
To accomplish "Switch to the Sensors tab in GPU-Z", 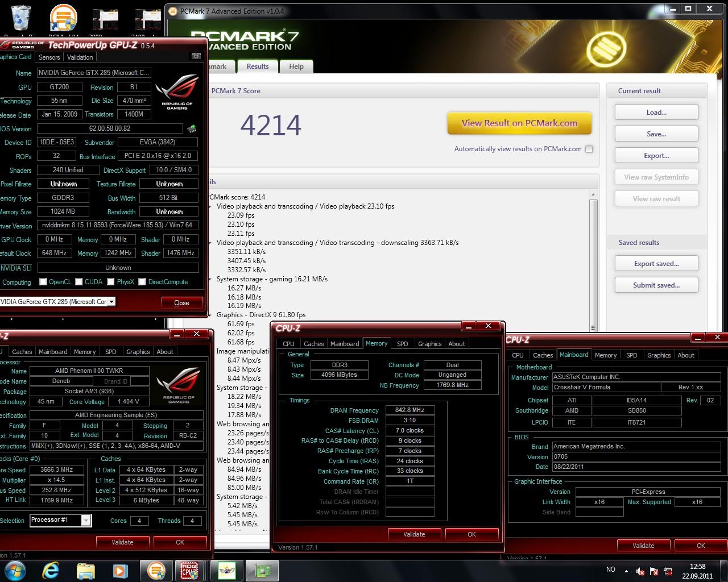I will click(x=49, y=57).
